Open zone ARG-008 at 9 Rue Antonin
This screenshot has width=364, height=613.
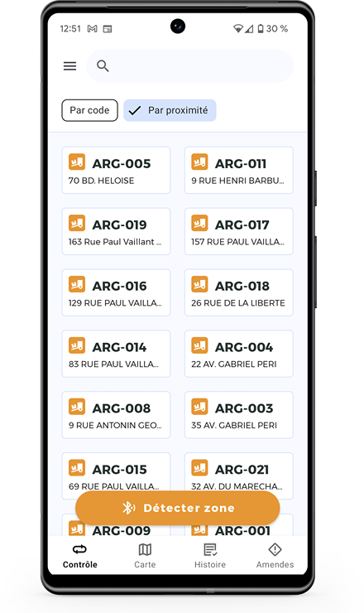pyautogui.click(x=116, y=415)
